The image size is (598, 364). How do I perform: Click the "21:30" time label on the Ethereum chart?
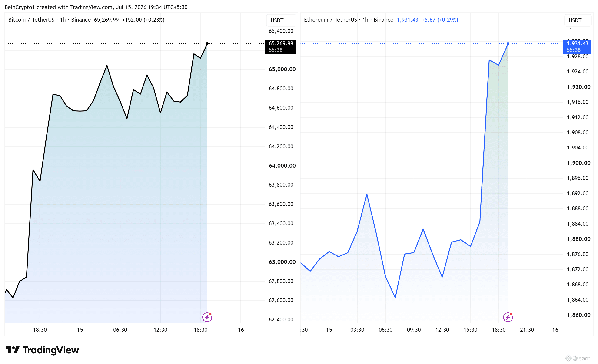point(527,330)
